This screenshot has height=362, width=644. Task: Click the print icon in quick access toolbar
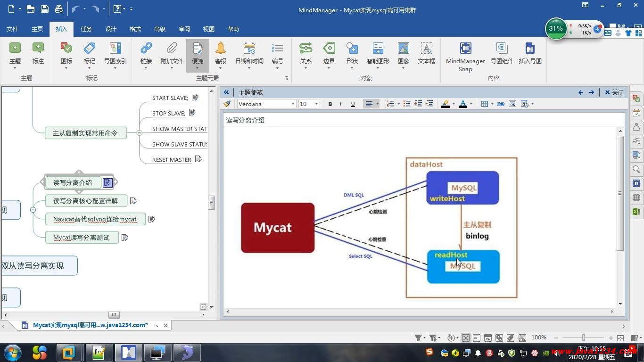click(x=59, y=9)
